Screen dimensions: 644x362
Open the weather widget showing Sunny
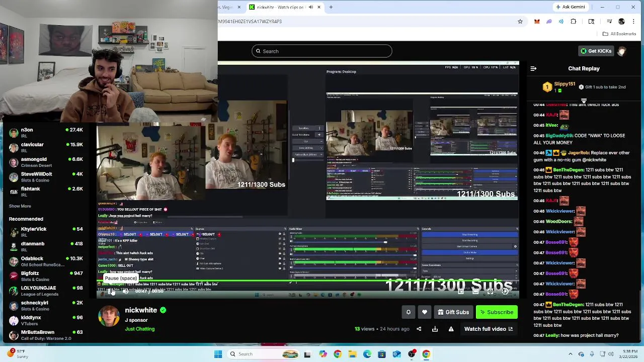[17, 354]
